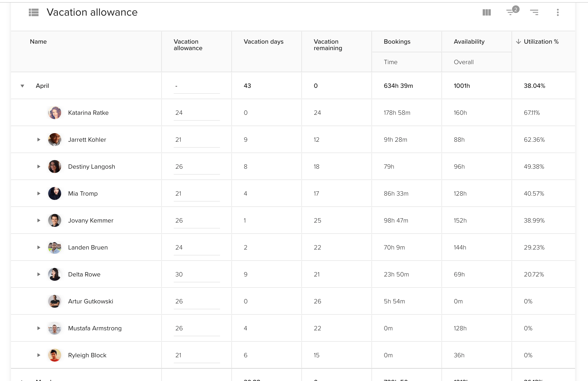Edit Katarina Ratke's vacation allowance field
The image size is (588, 381).
pyautogui.click(x=197, y=113)
